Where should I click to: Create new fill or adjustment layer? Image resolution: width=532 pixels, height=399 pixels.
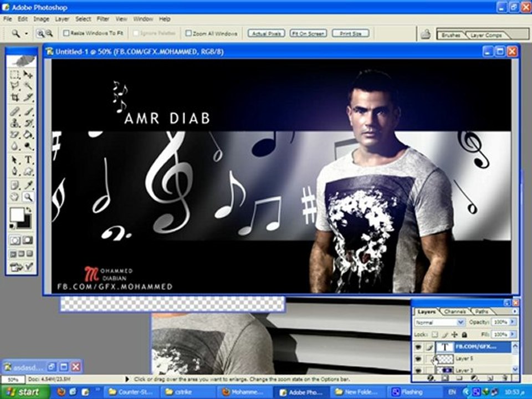point(475,378)
